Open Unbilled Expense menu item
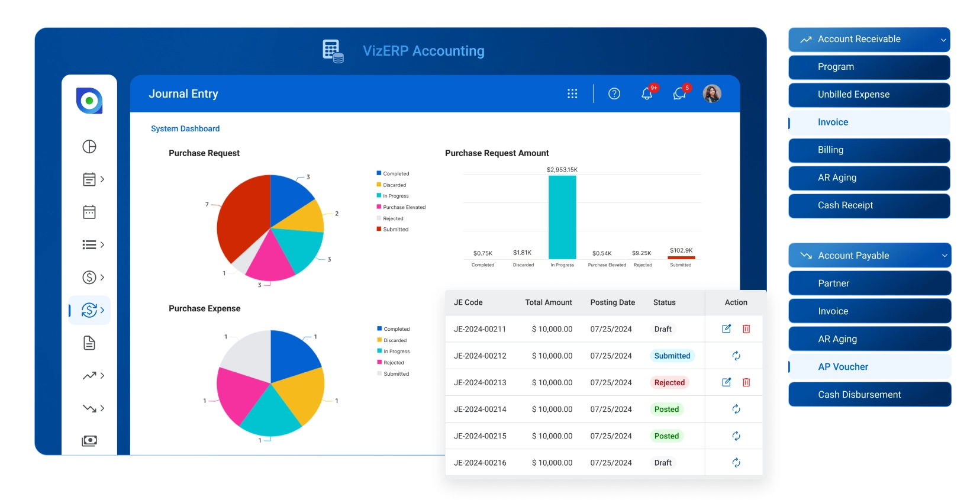The height and width of the screenshot is (503, 980). coord(869,95)
